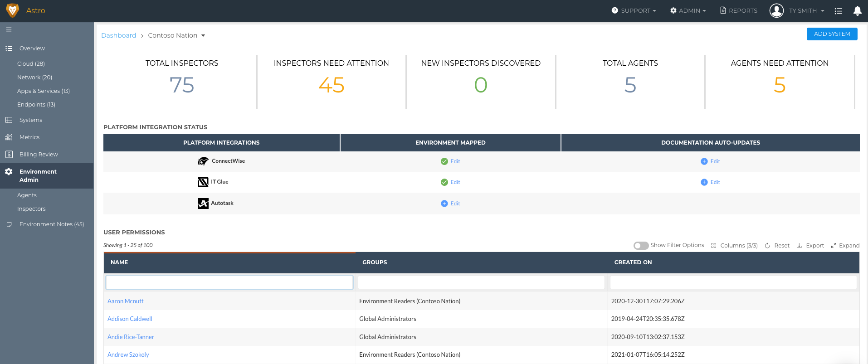Viewport: 868px width, 364px height.
Task: Click the ADD SYSTEM button
Action: pyautogui.click(x=832, y=34)
